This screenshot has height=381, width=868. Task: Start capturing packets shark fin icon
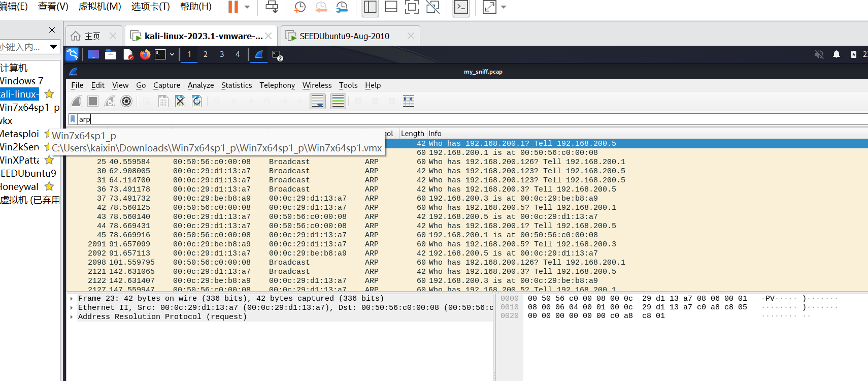[x=76, y=101]
